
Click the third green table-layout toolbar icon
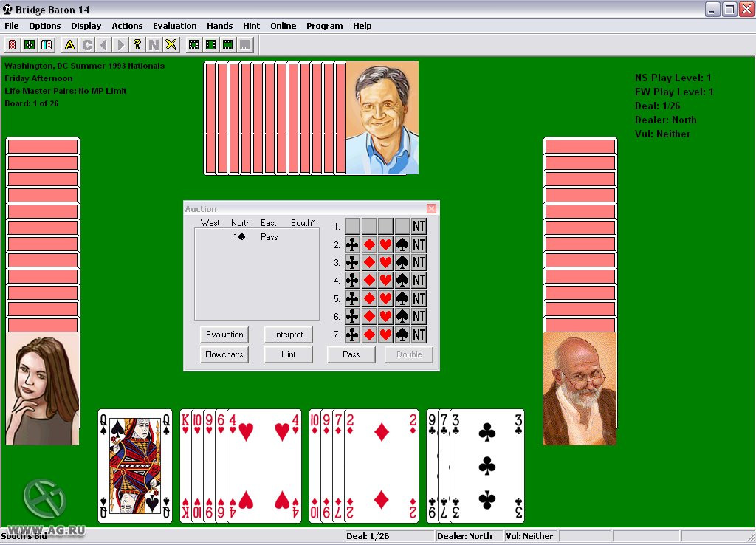pos(227,45)
